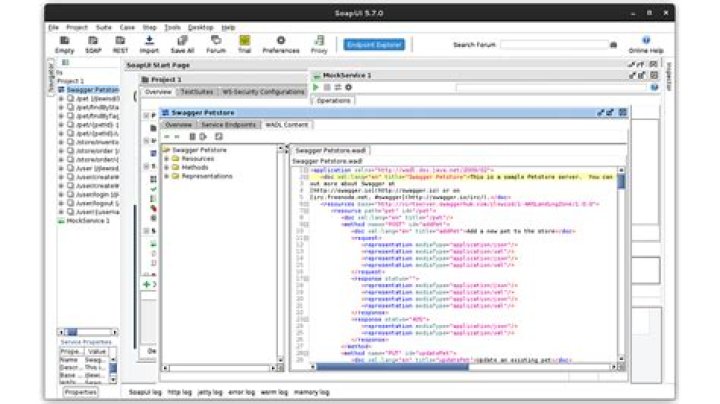
Task: Open the Tools menu
Action: point(173,27)
